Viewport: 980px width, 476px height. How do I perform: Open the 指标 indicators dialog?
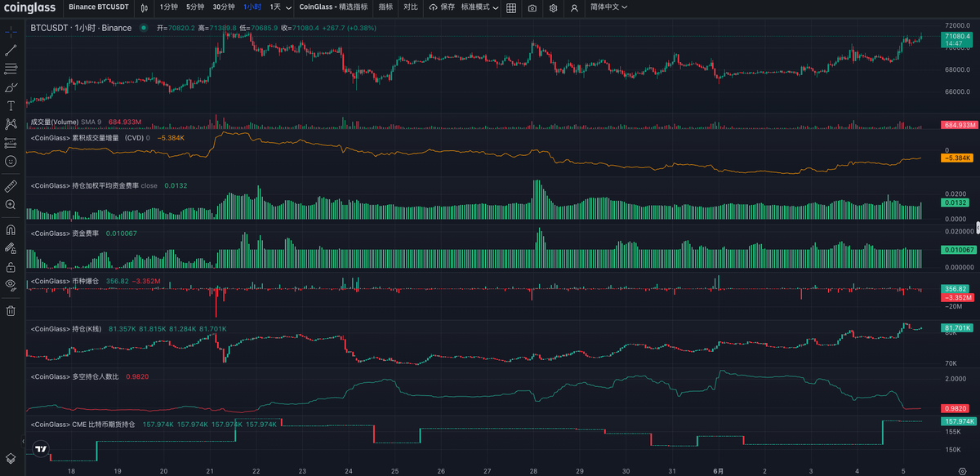(385, 7)
